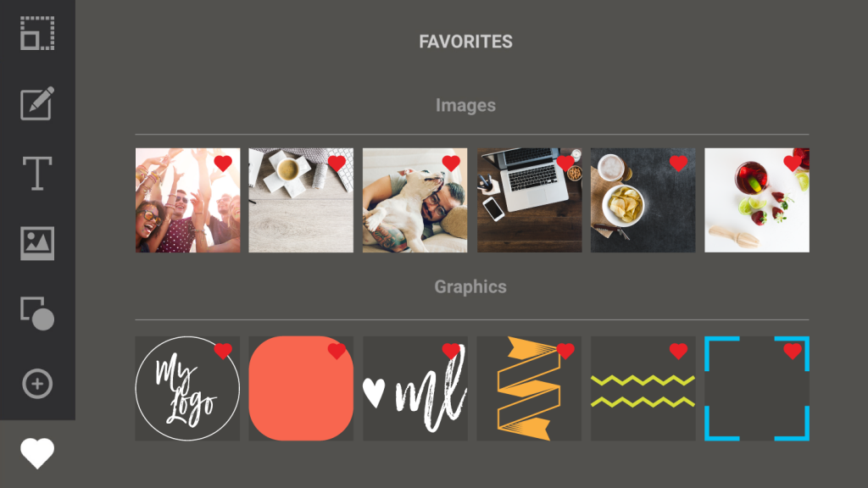
Task: Remove favorite heart on laptop desk photo
Action: click(x=565, y=164)
